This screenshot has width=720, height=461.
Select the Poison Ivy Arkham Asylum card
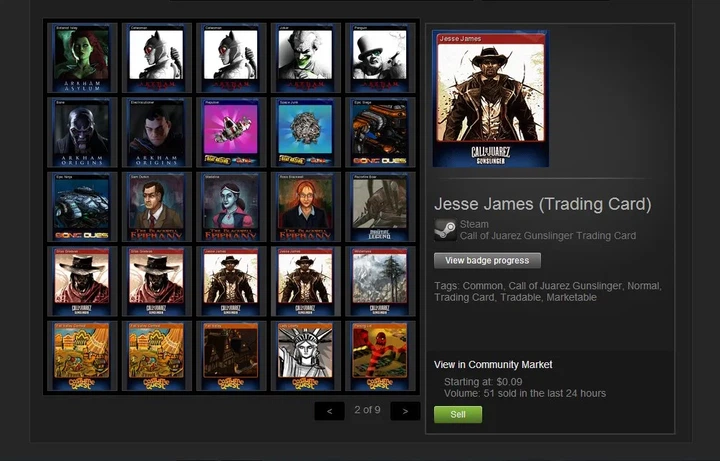click(82, 58)
